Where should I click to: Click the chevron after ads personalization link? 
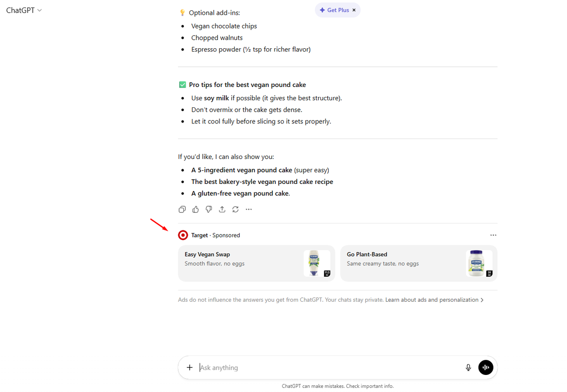pyautogui.click(x=482, y=300)
